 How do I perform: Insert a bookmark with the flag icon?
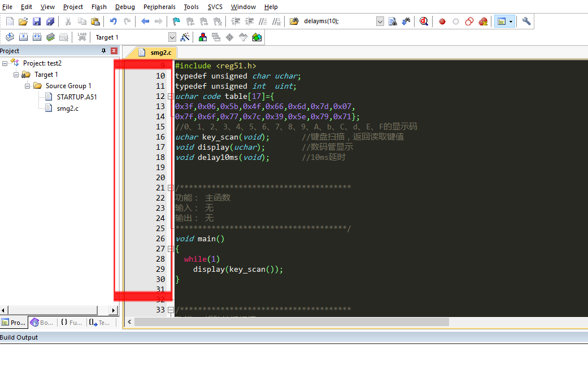[176, 21]
